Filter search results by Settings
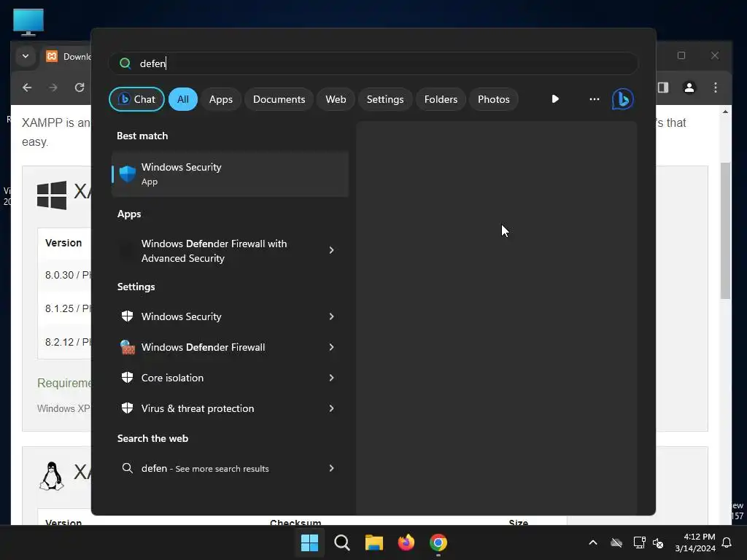Image resolution: width=747 pixels, height=560 pixels. tap(385, 99)
